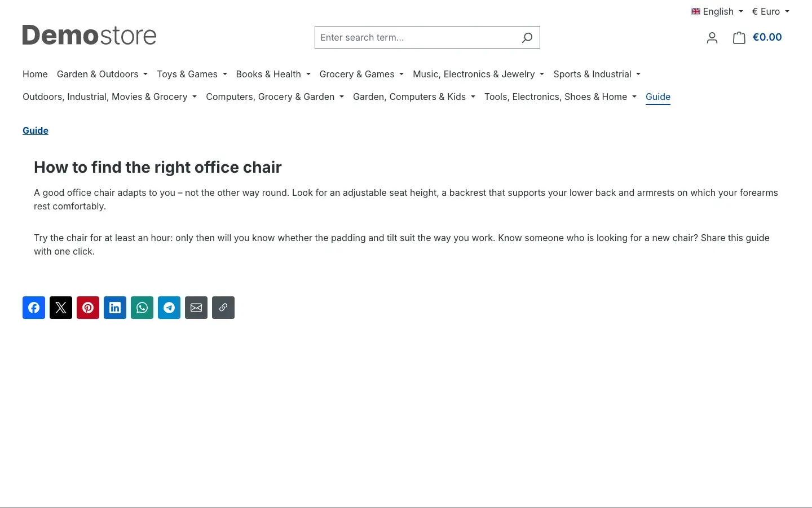Click the Demostore logo
This screenshot has height=508, width=812.
(x=89, y=35)
